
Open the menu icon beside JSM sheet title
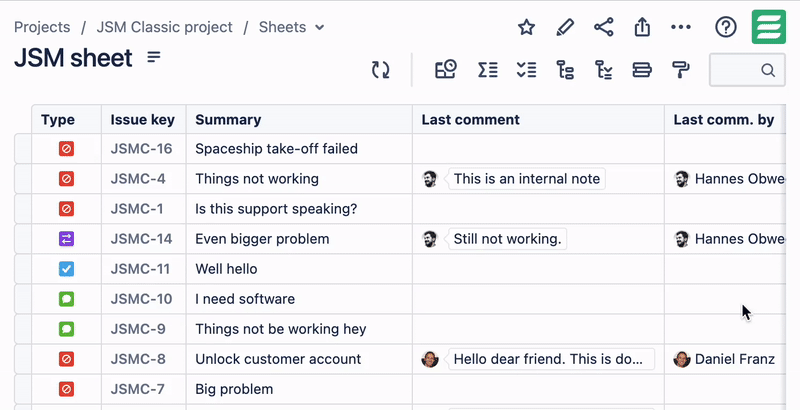tap(154, 58)
